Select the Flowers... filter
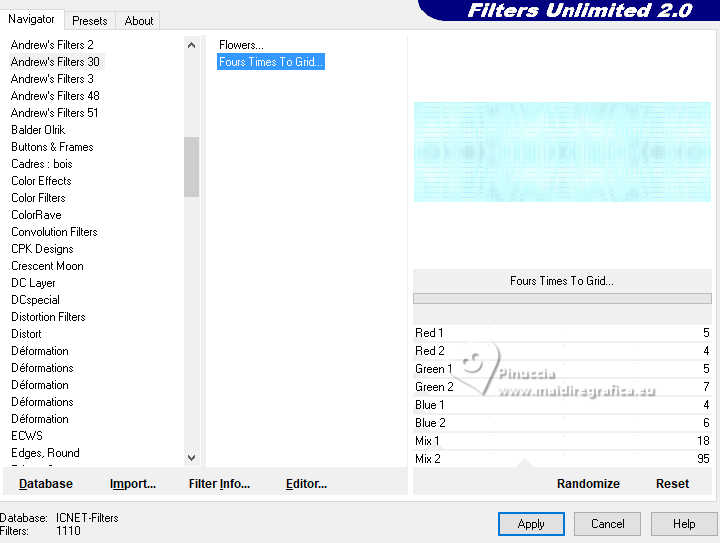Screen dimensions: 720x543 pos(241,45)
